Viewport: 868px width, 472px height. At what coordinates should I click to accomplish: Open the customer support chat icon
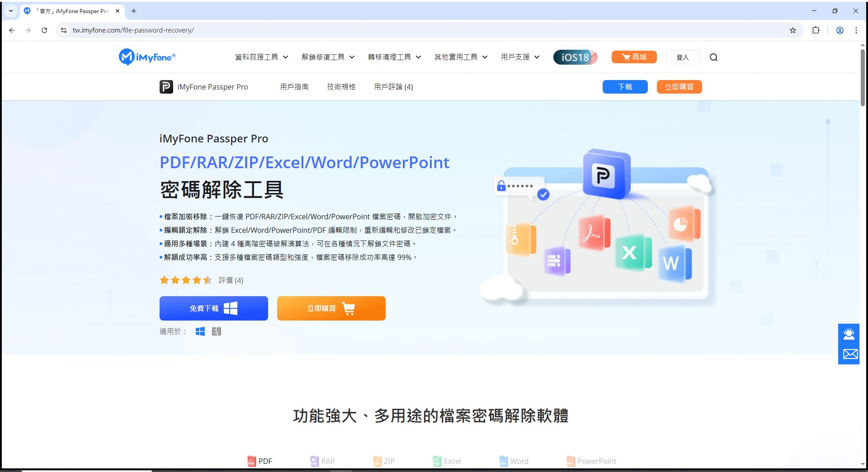coord(849,334)
